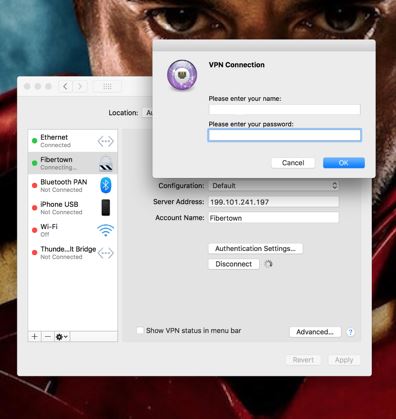396x419 pixels.
Task: Enable Show VPN status in menu bar
Action: tap(140, 330)
